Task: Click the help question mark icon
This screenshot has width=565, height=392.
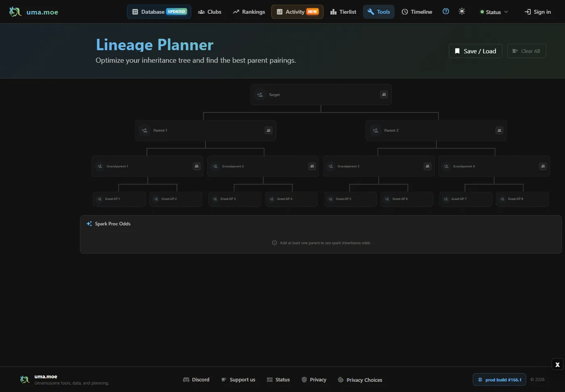Action: pyautogui.click(x=446, y=11)
